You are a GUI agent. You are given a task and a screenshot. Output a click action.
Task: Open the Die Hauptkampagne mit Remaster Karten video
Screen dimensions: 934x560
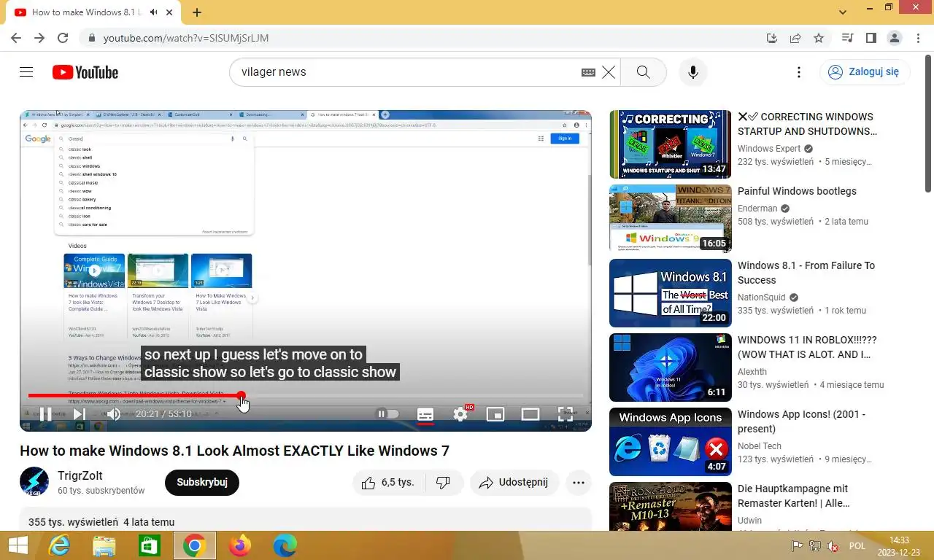click(792, 496)
